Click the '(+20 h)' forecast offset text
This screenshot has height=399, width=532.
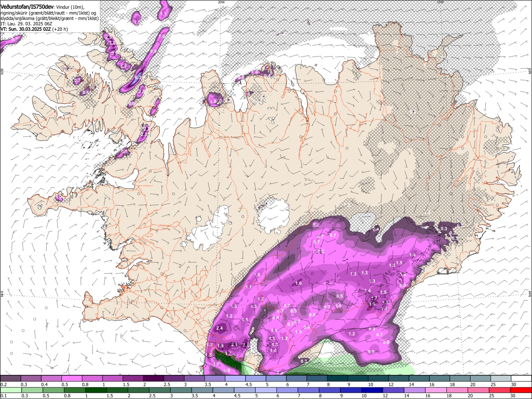tap(60, 29)
